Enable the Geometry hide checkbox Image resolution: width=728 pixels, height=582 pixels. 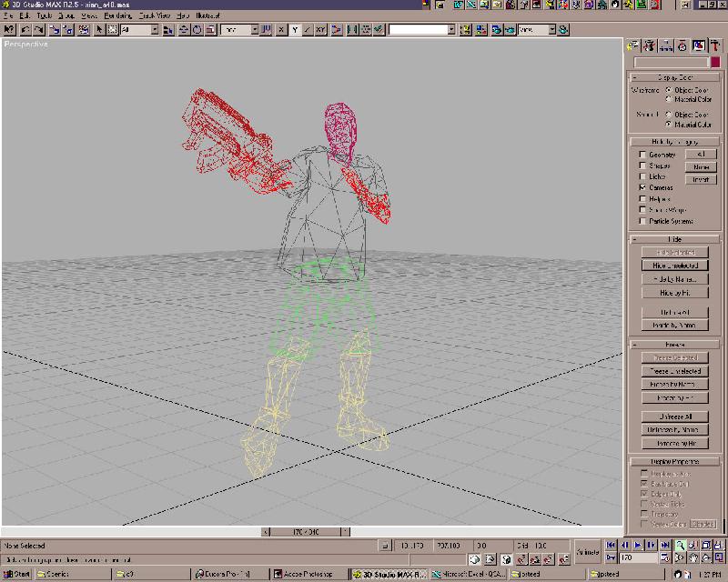click(x=642, y=155)
